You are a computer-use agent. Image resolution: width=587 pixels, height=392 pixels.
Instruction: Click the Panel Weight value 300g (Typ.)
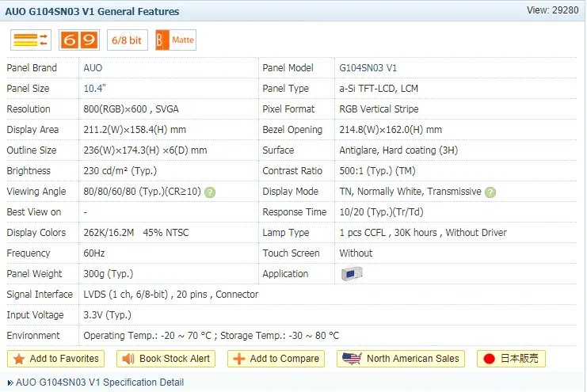109,274
